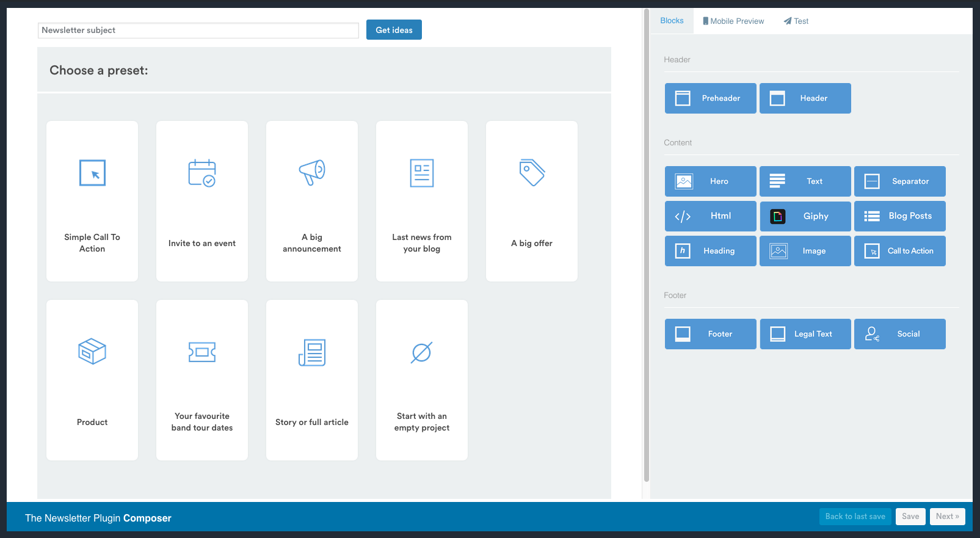Pick the Blog Posts list icon
Viewport: 980px width, 538px height.
click(872, 216)
